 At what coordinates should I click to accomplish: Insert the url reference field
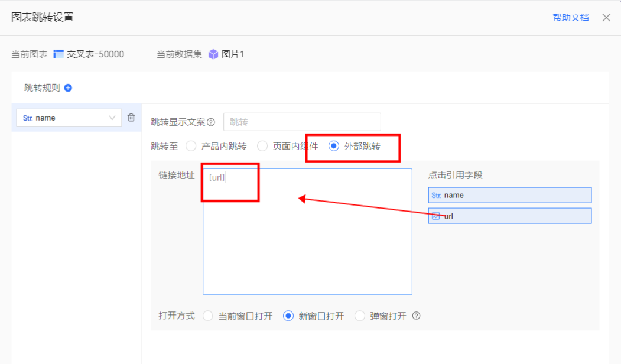pos(509,216)
